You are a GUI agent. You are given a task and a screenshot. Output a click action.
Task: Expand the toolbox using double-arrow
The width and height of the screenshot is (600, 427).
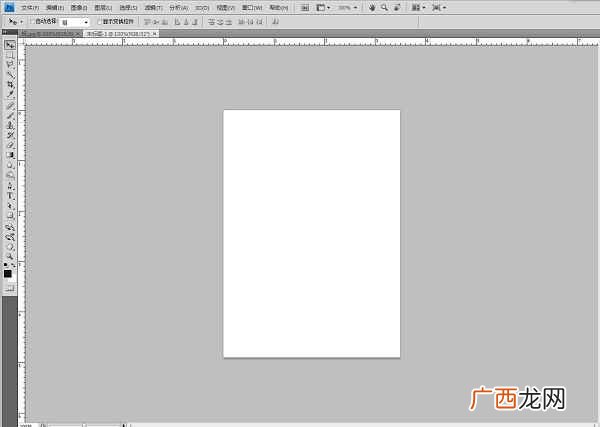[5, 33]
